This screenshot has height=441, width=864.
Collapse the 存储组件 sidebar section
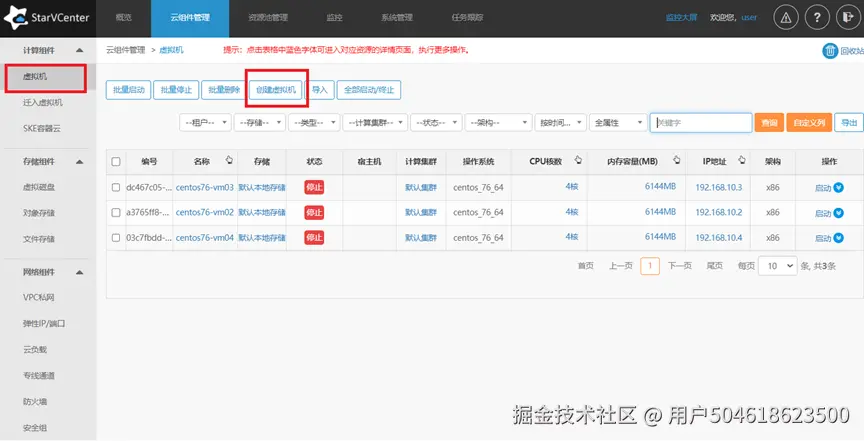[x=79, y=162]
